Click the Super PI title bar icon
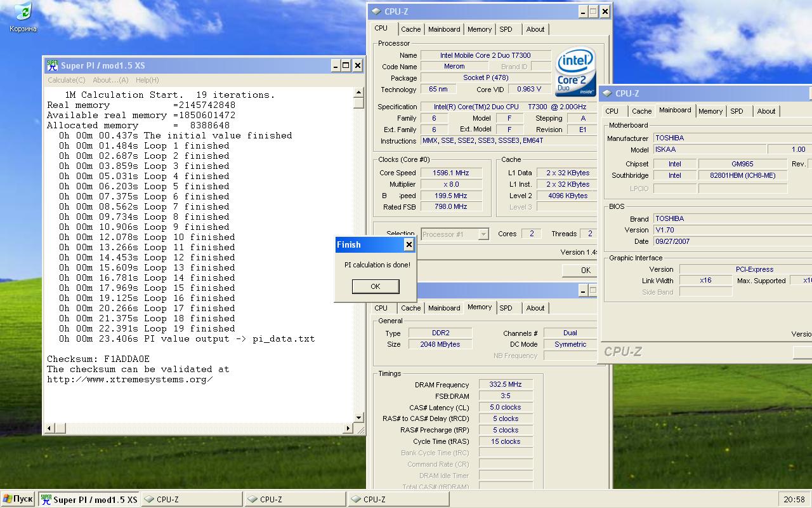 pyautogui.click(x=53, y=65)
